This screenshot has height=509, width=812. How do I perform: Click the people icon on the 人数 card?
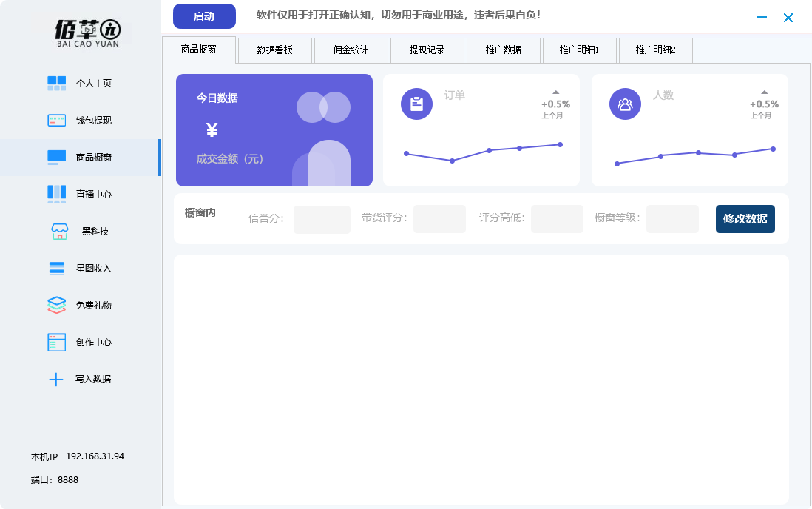(625, 104)
